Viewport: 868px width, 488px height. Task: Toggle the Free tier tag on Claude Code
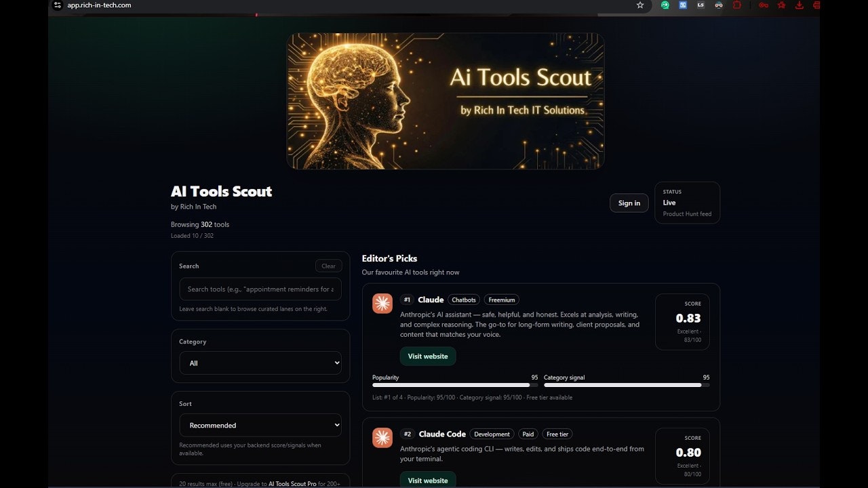pyautogui.click(x=557, y=434)
